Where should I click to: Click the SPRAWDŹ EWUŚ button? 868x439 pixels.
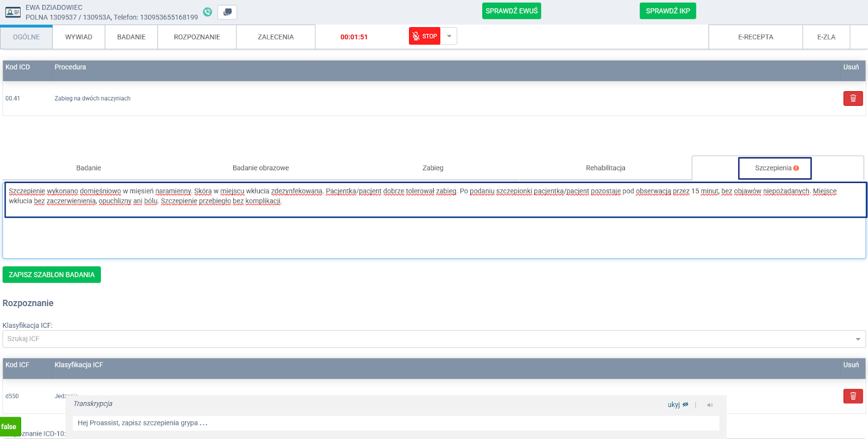[x=511, y=11]
